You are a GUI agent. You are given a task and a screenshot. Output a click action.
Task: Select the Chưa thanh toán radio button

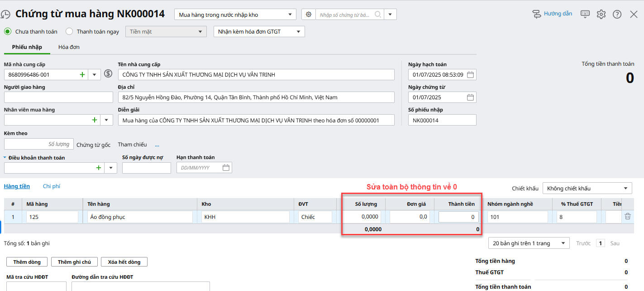8,32
